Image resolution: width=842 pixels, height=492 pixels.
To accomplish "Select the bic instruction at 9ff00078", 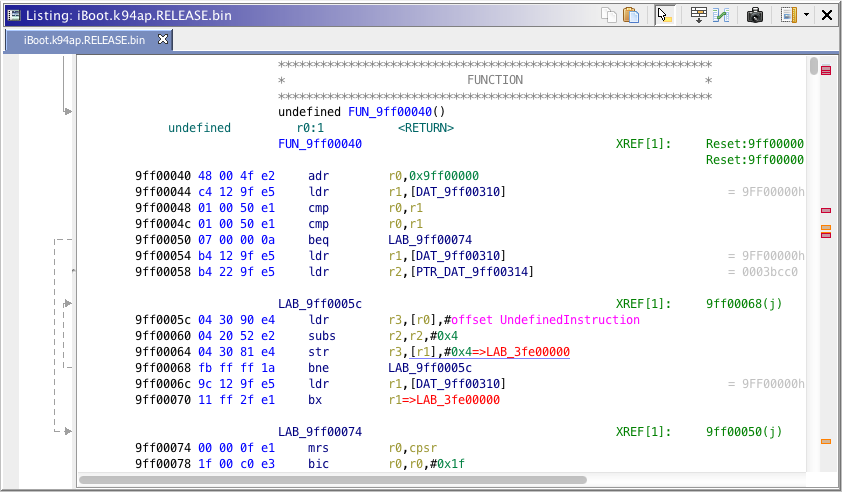I will coord(318,464).
